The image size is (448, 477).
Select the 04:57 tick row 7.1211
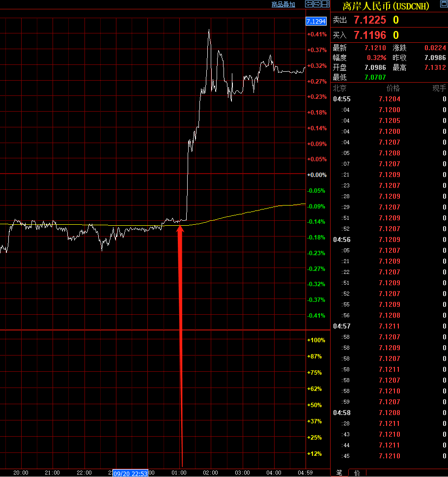pyautogui.click(x=390, y=326)
